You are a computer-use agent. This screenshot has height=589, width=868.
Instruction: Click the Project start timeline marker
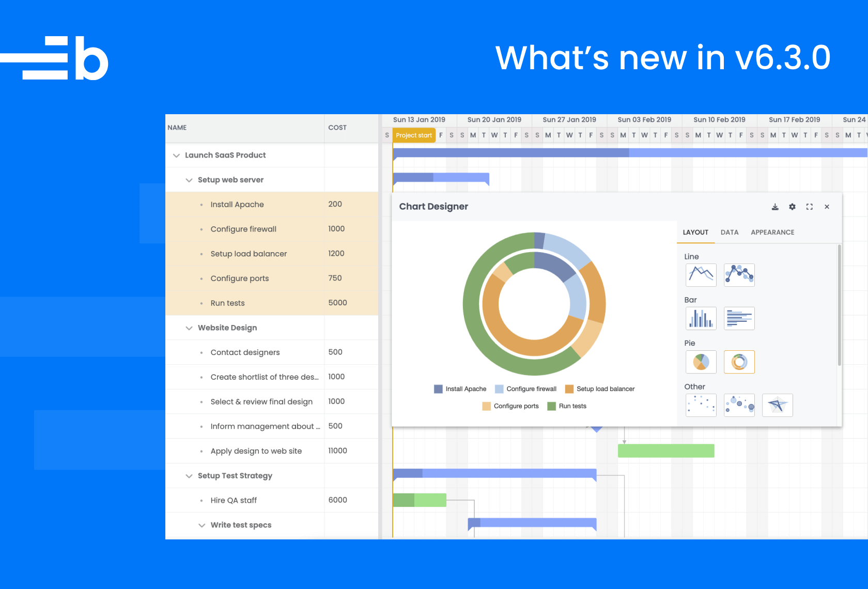tap(414, 135)
